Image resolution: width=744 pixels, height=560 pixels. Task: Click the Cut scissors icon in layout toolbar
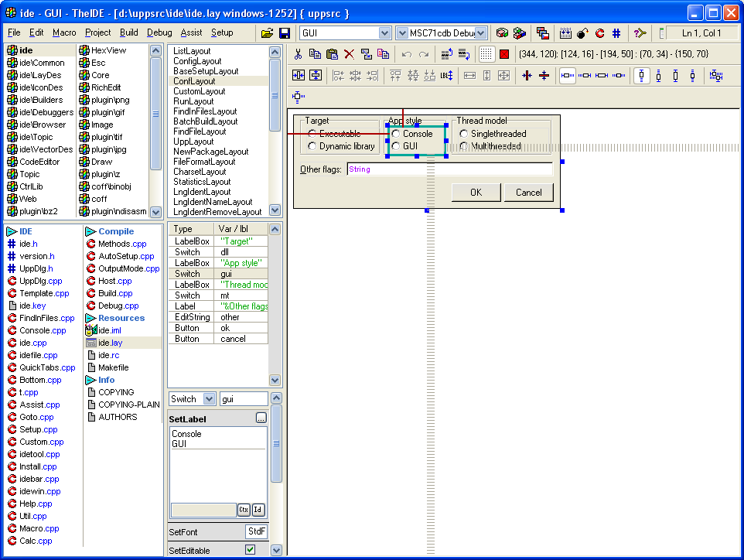click(298, 54)
